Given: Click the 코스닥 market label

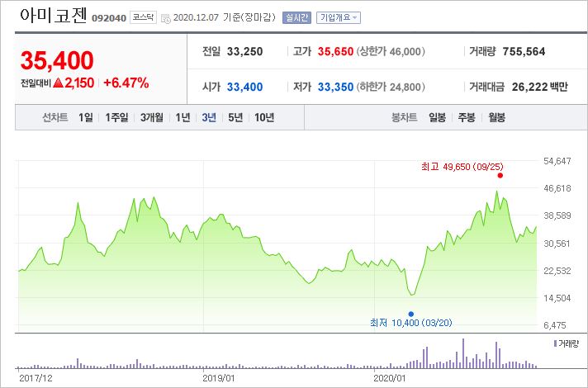Looking at the screenshot, I should pos(143,17).
